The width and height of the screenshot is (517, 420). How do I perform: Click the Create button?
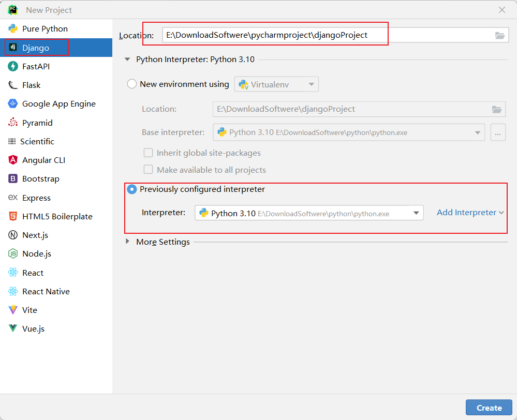point(489,408)
